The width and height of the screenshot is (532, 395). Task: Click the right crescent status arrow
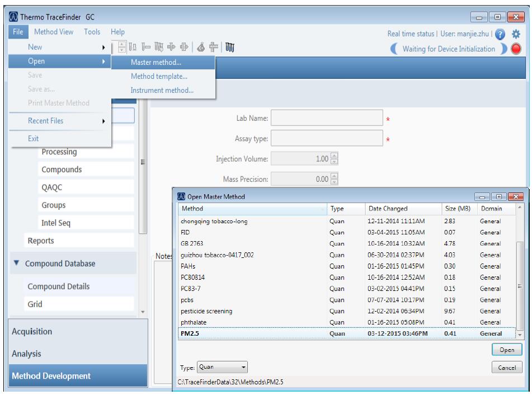tap(504, 49)
